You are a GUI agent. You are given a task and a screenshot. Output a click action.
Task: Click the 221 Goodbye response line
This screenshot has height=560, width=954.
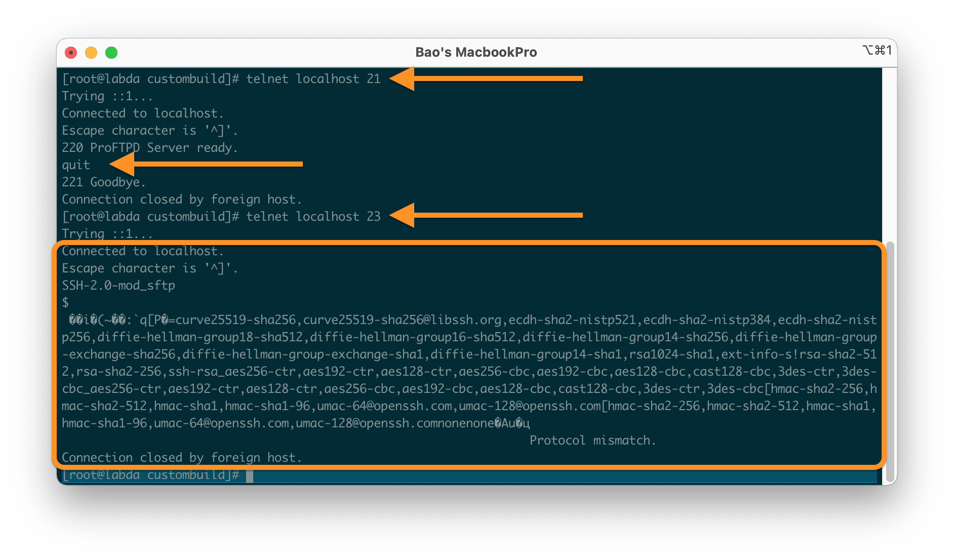(103, 182)
